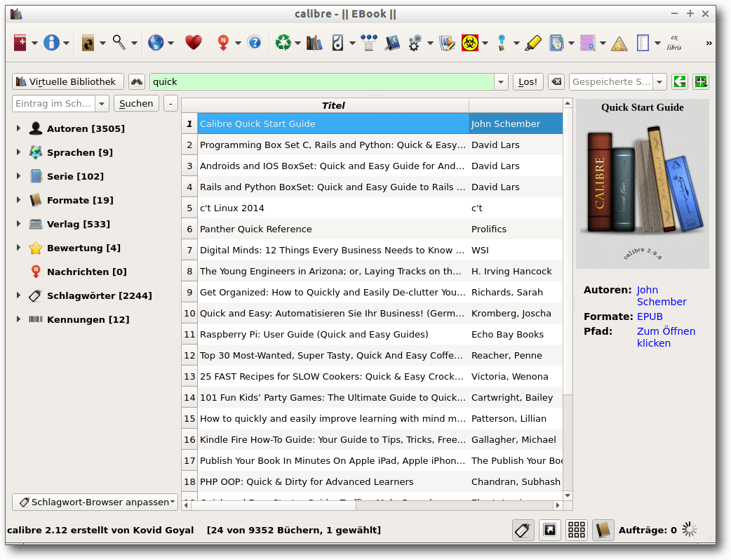The height and width of the screenshot is (560, 731).
Task: Click the binoculars advanced search icon
Action: pyautogui.click(x=137, y=81)
